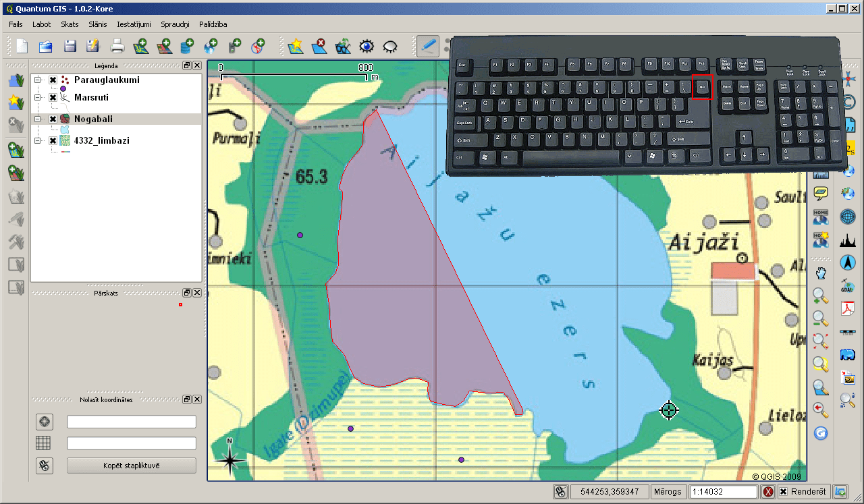This screenshot has width=864, height=504.
Task: Open the Palīdzība menu
Action: pos(213,24)
